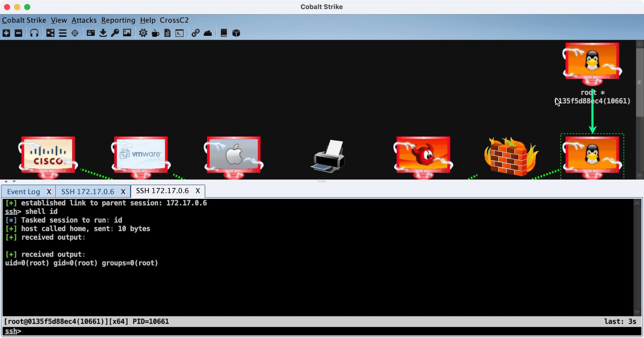Screen dimensions: 644x338
Task: Open the Help menu
Action: [x=148, y=20]
